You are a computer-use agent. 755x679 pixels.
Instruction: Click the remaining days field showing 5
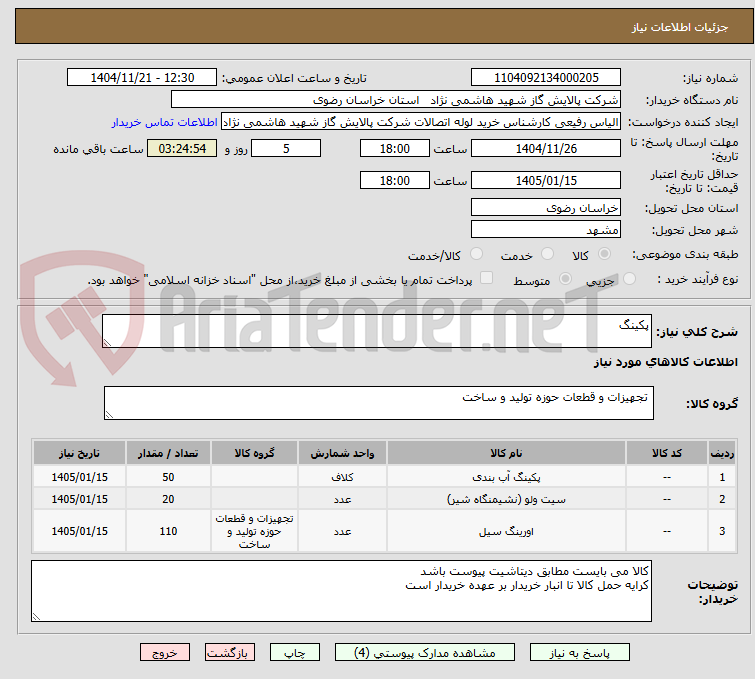286,148
